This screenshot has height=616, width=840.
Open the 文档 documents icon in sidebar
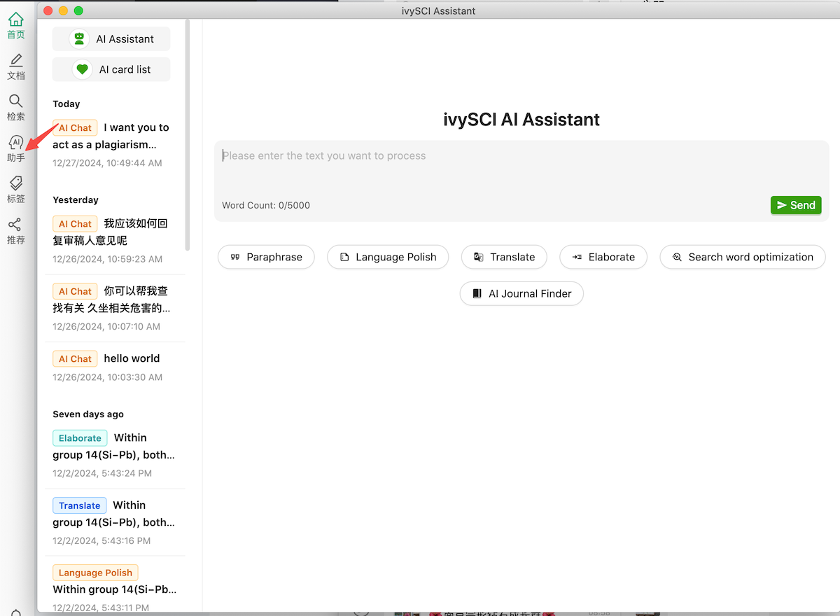click(16, 67)
